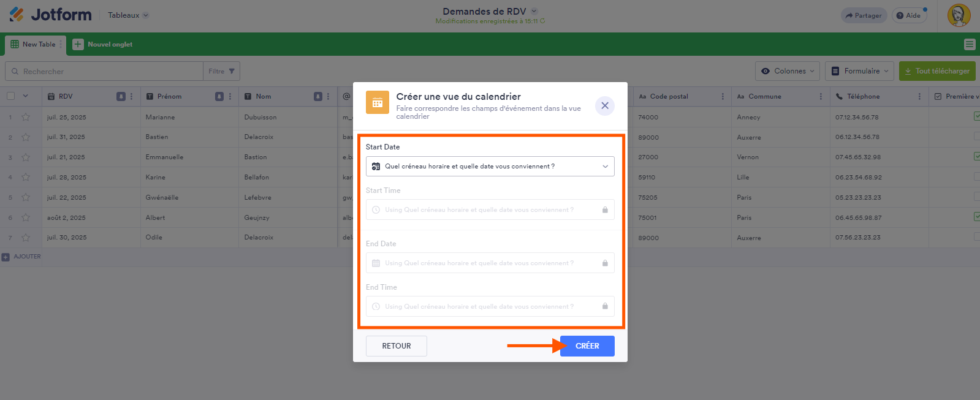
Task: Open the hamburger menu in green bar
Action: pyautogui.click(x=969, y=44)
